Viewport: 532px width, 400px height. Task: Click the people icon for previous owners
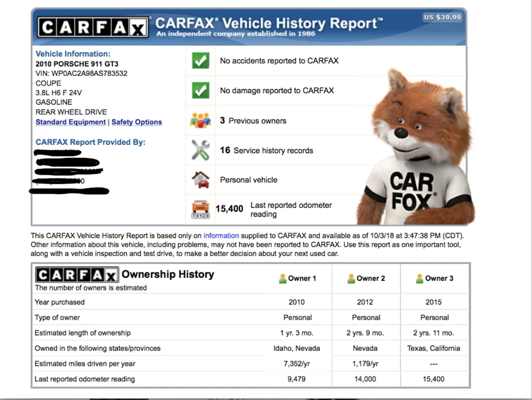201,121
